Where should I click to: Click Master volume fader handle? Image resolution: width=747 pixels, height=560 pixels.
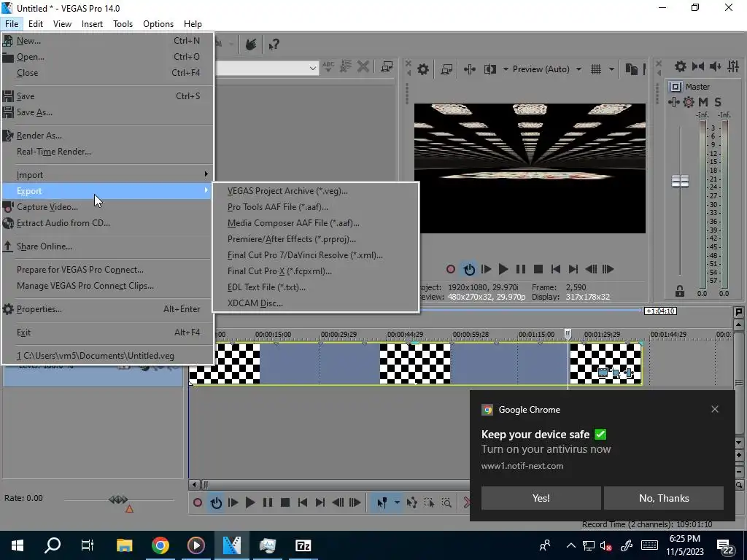click(680, 181)
